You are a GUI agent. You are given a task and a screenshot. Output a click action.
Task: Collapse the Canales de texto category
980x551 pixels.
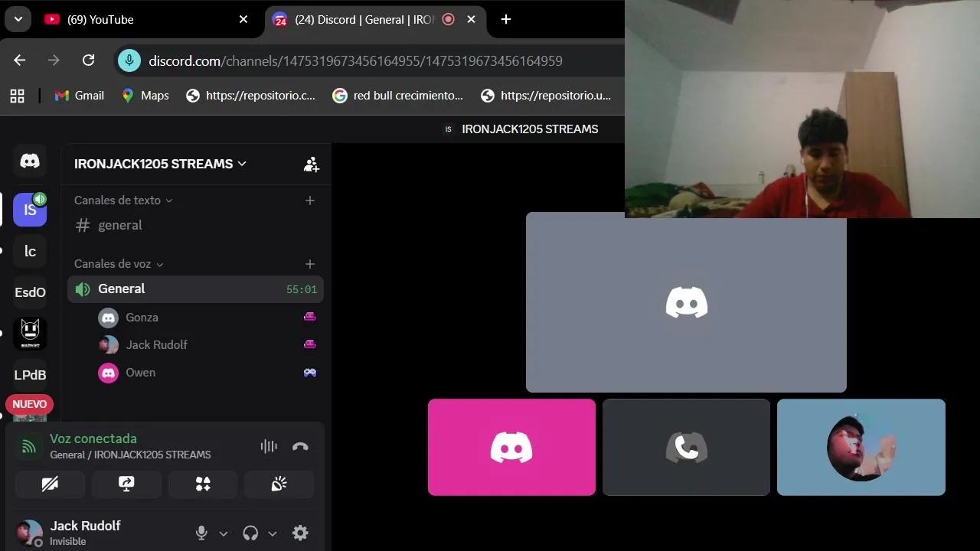(123, 201)
